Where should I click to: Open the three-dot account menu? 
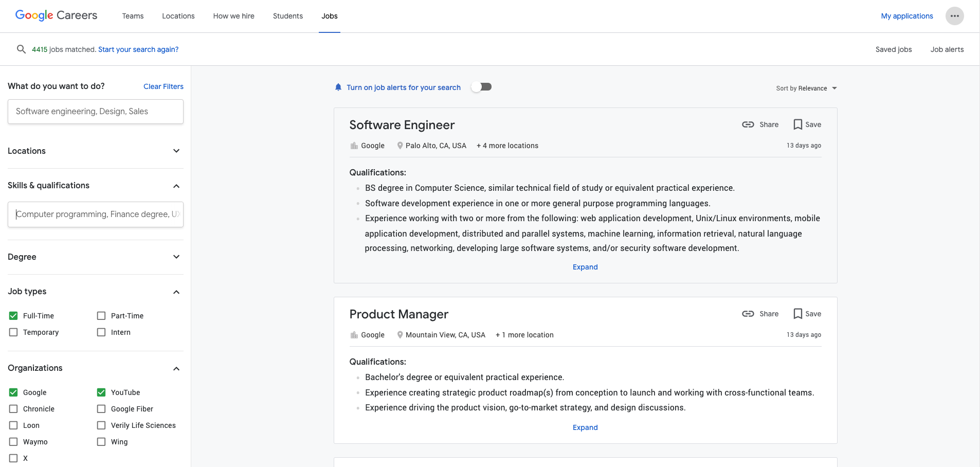tap(954, 16)
